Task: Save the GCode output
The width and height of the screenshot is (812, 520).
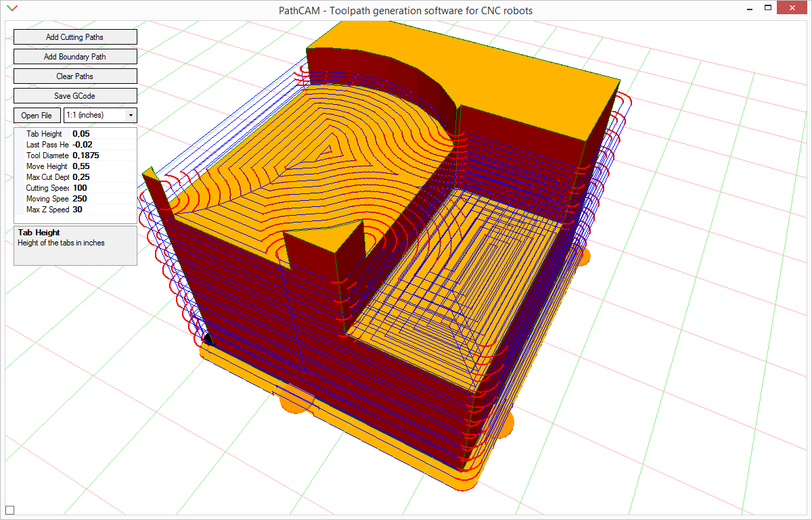Action: (75, 96)
